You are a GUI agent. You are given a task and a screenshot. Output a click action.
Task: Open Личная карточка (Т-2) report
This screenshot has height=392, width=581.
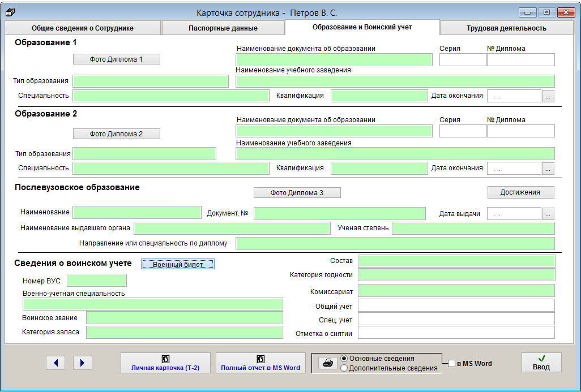pyautogui.click(x=165, y=363)
